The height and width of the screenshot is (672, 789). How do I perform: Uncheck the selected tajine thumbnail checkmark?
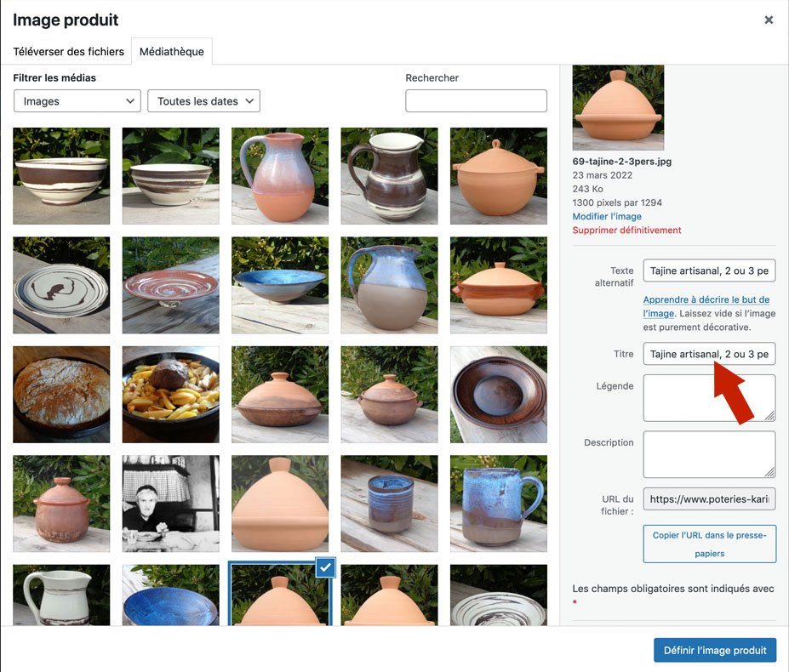tap(325, 568)
